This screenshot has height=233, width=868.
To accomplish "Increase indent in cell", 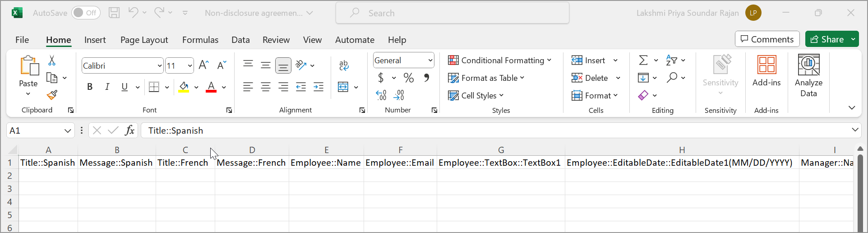I will 319,87.
